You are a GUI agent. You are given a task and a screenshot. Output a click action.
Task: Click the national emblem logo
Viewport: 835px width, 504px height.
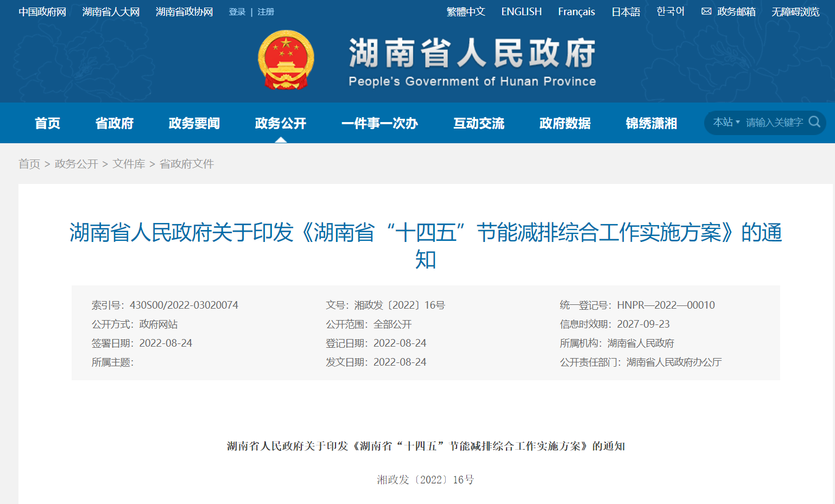click(x=286, y=60)
